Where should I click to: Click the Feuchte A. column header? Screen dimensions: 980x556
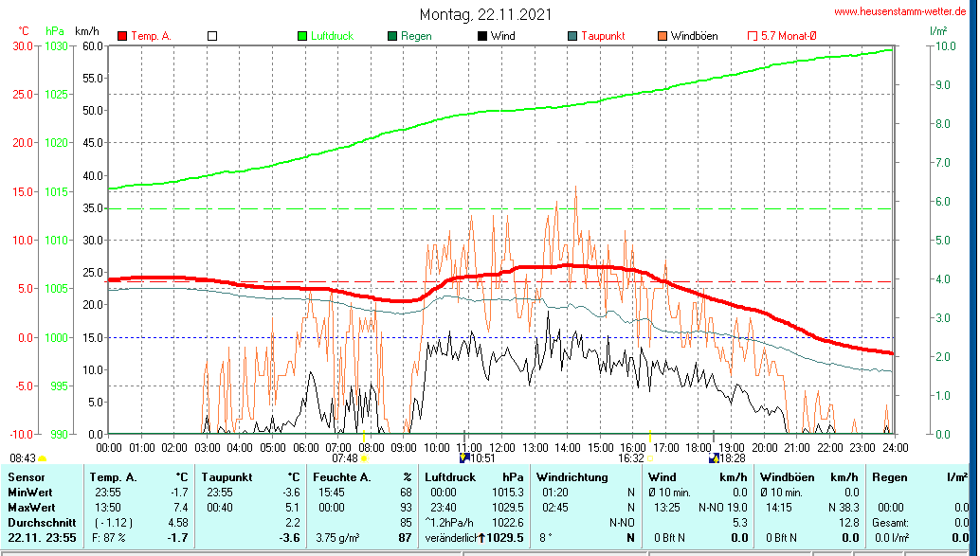[x=342, y=476]
